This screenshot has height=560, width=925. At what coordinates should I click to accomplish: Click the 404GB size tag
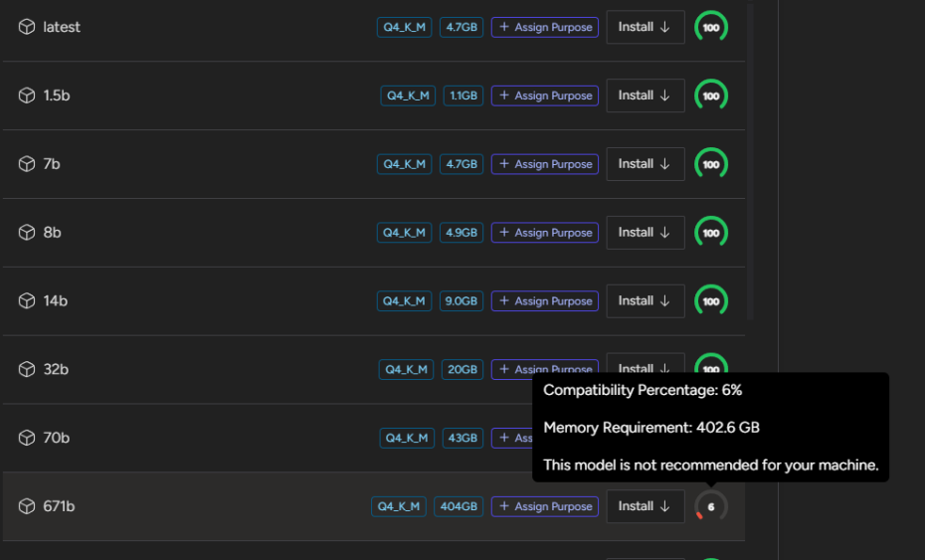[x=459, y=506]
